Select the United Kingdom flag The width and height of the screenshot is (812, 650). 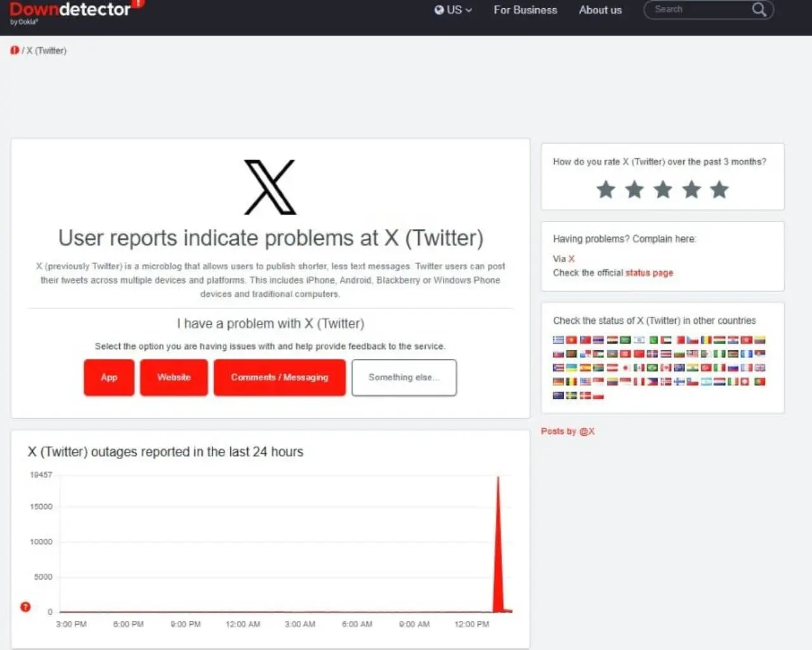759,368
